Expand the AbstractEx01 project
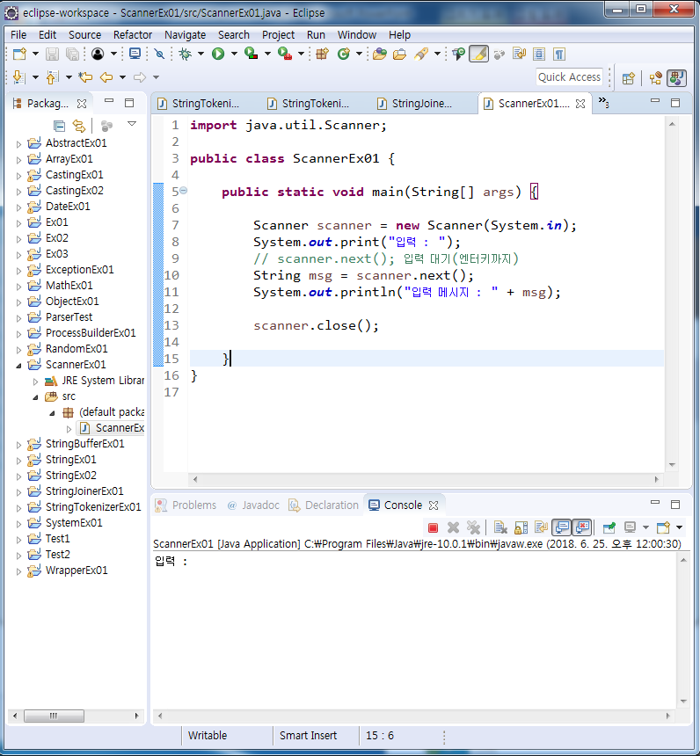The height and width of the screenshot is (756, 700). coord(18,143)
